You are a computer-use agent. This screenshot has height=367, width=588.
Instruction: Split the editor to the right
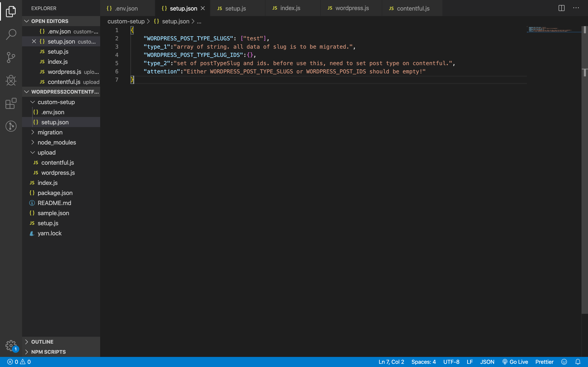[x=561, y=8]
